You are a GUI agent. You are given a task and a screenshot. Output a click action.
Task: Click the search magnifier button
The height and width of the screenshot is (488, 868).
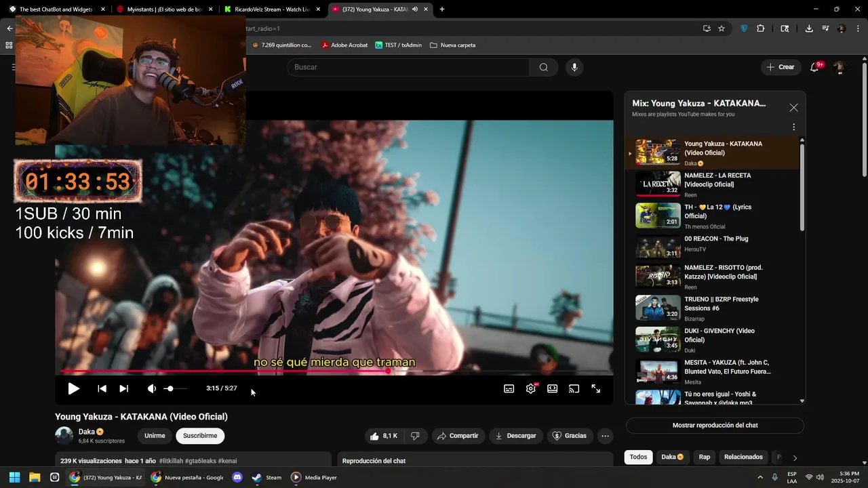(544, 67)
